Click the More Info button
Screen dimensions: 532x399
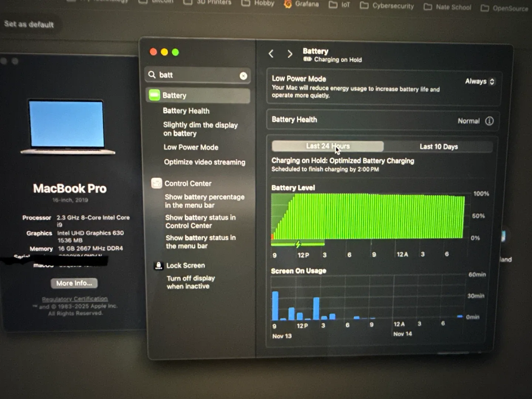click(74, 283)
